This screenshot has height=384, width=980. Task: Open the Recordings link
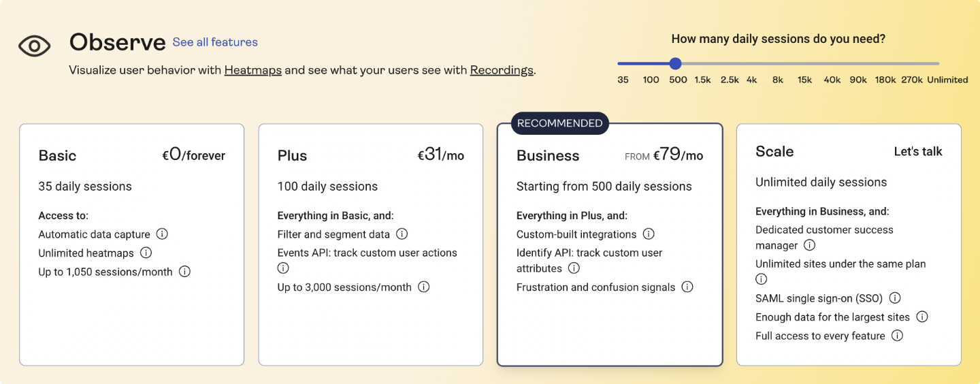[x=502, y=70]
